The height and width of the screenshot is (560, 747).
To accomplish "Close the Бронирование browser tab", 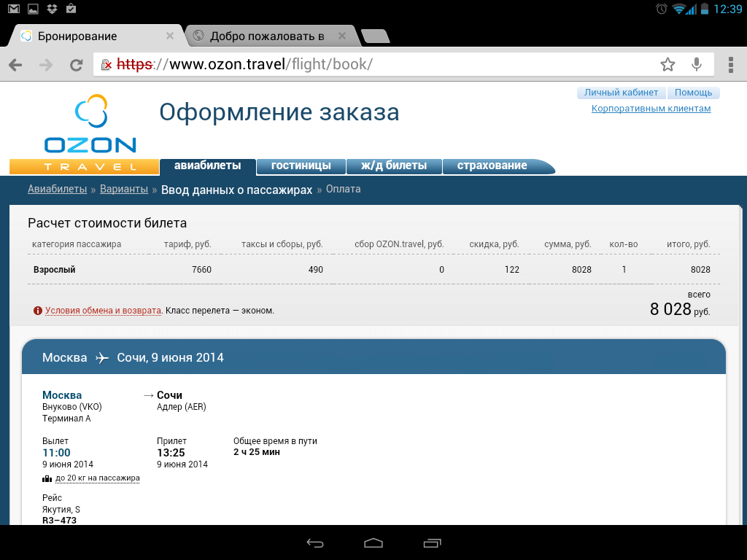I will pos(169,36).
